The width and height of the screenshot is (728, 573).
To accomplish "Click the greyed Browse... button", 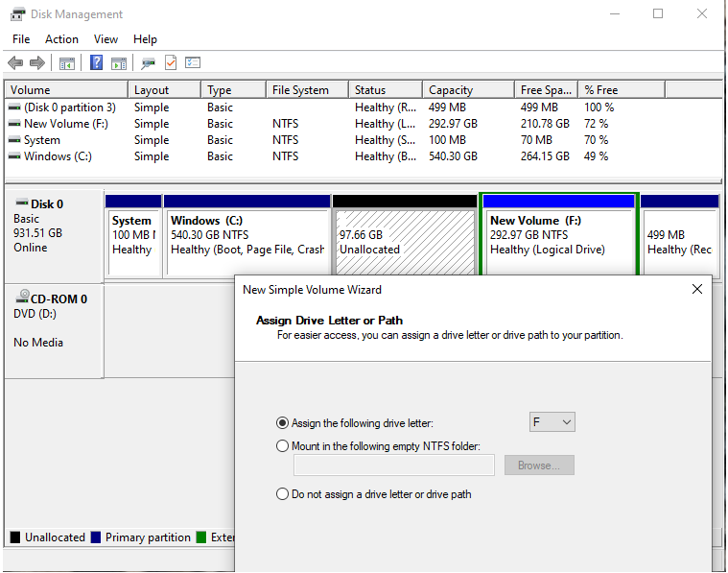I will click(539, 466).
